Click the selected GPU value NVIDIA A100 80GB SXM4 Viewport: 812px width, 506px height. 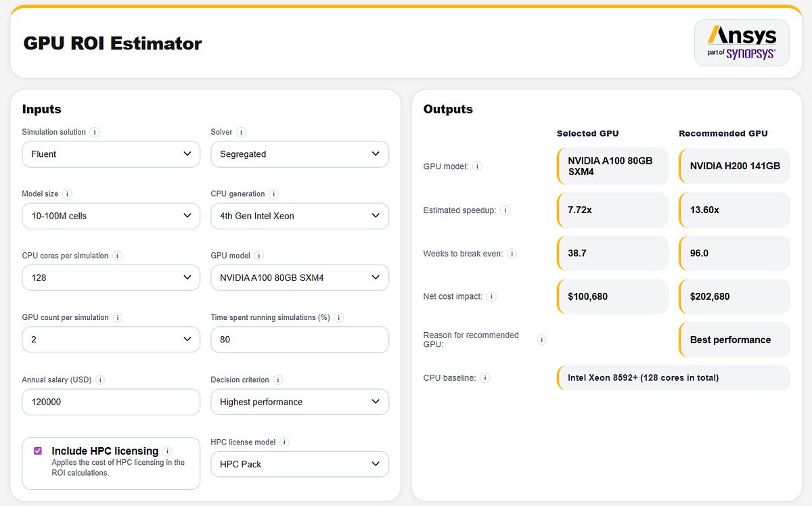[x=612, y=166]
